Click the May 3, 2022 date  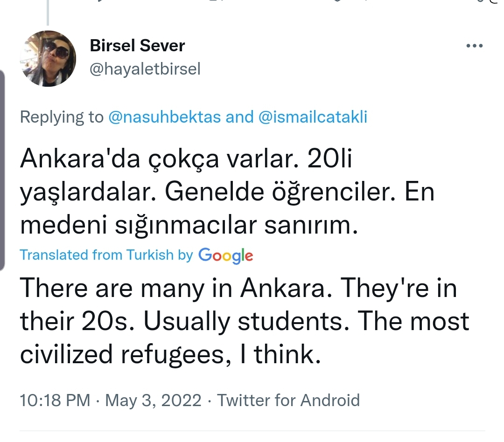click(x=153, y=401)
